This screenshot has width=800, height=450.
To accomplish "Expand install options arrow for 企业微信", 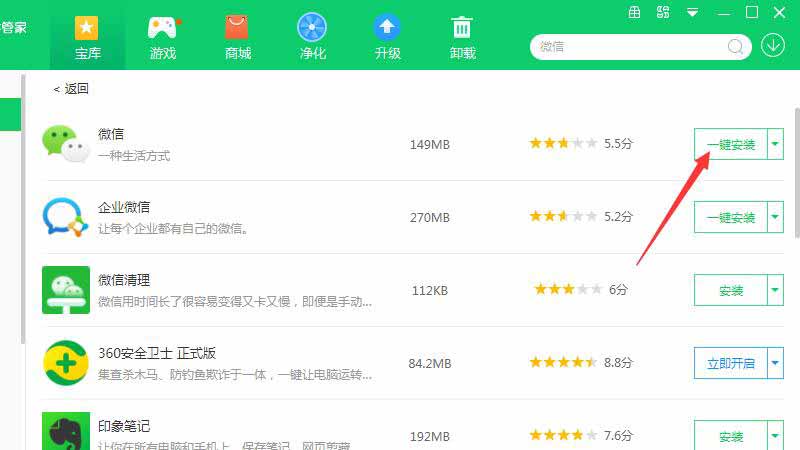I will point(776,217).
